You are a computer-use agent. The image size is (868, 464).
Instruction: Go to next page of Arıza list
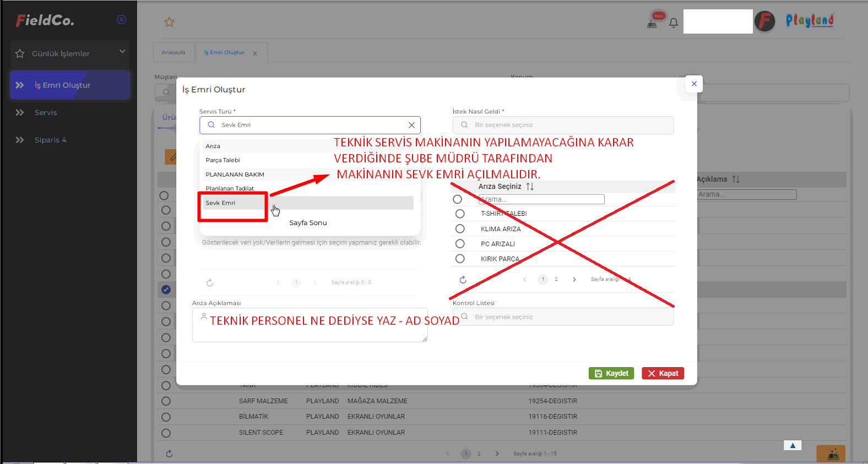[574, 280]
